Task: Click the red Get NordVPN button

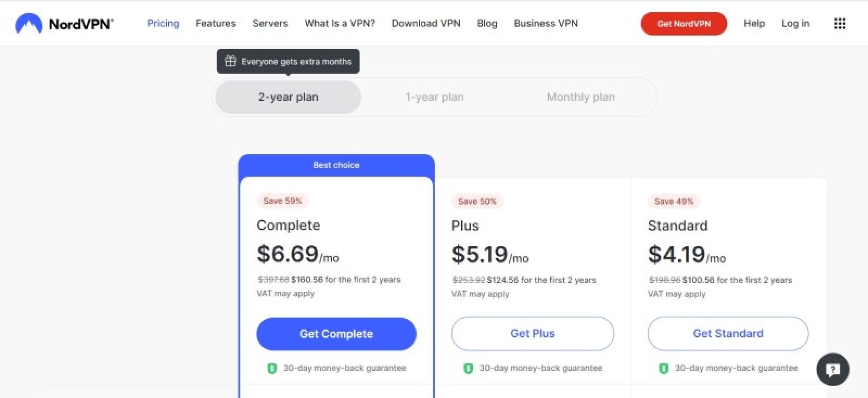Action: coord(684,24)
